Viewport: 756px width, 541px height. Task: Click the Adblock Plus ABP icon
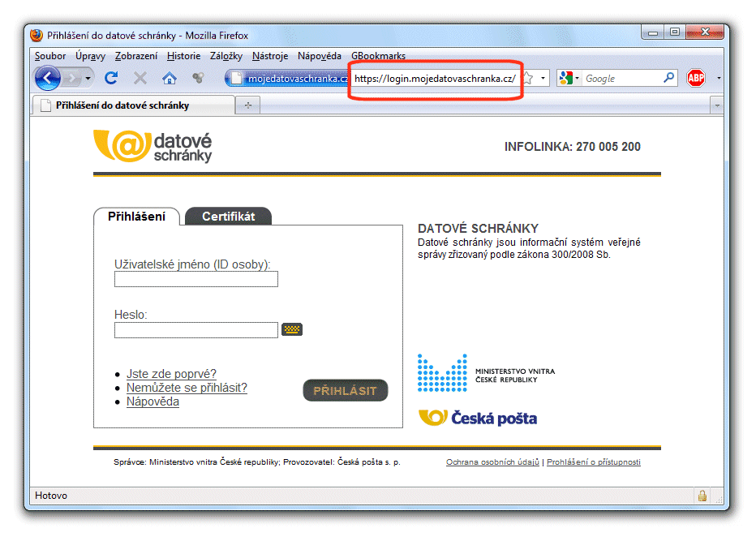[695, 78]
